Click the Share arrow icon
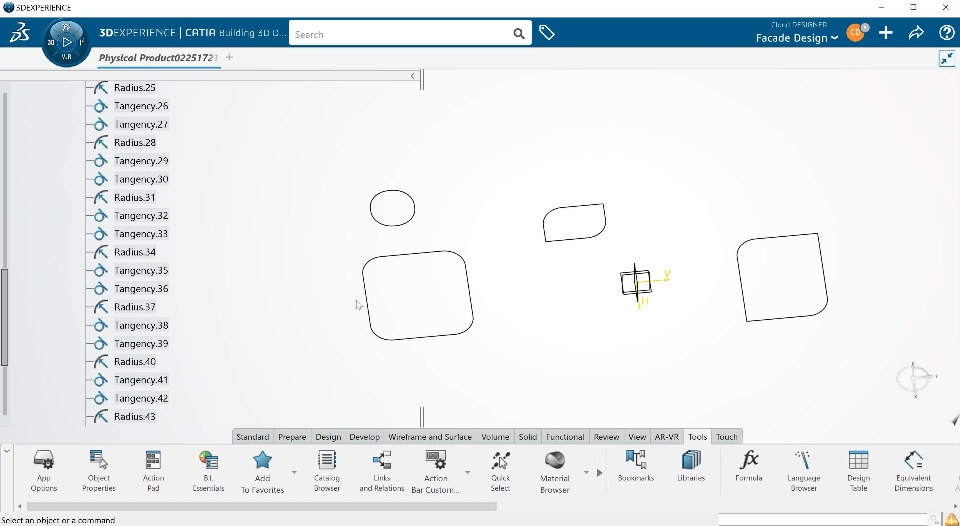Image resolution: width=960 pixels, height=526 pixels. 916,33
